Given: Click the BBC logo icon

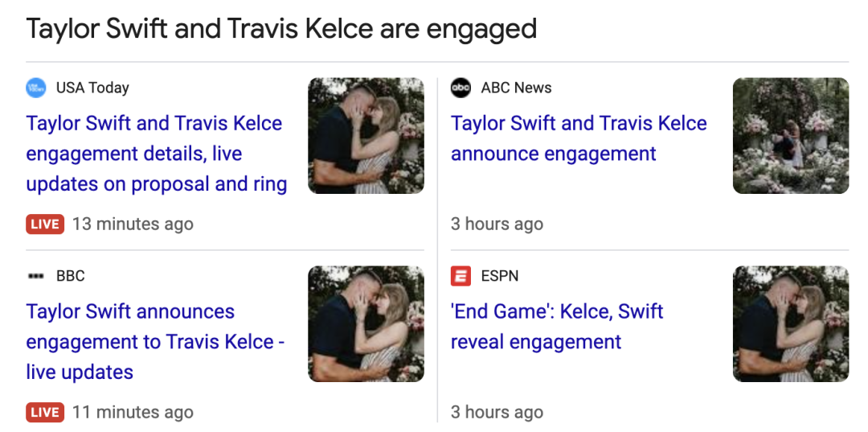Looking at the screenshot, I should (x=36, y=276).
